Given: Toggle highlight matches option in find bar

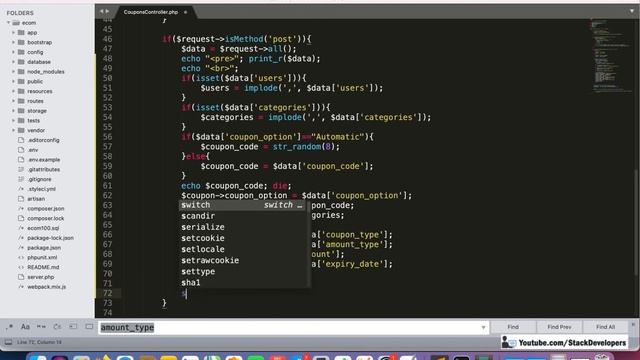Looking at the screenshot, I should click(x=89, y=327).
